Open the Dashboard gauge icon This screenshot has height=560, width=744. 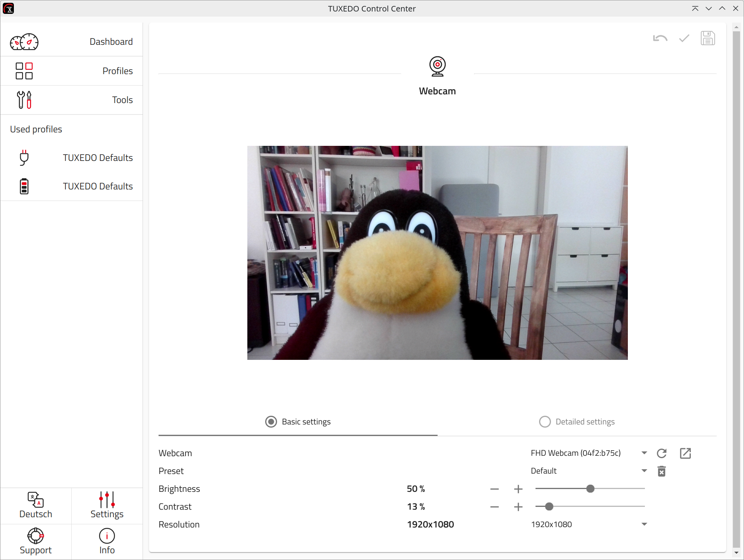tap(24, 42)
